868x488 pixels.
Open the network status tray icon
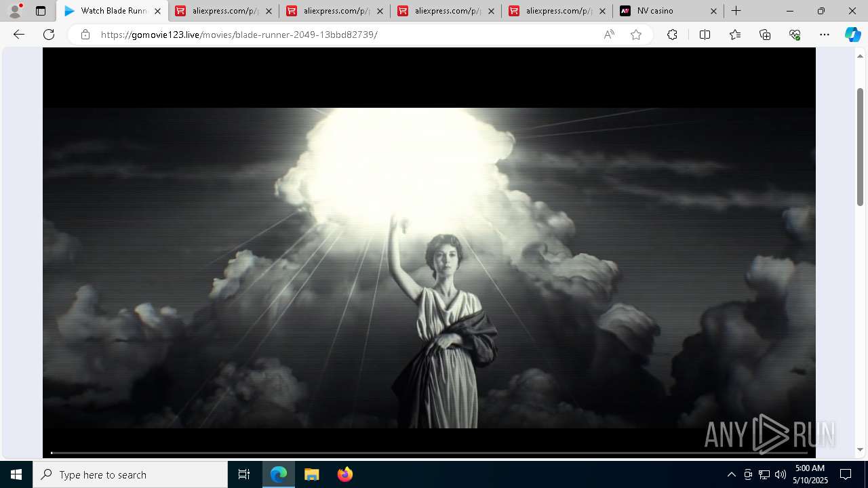pos(764,474)
